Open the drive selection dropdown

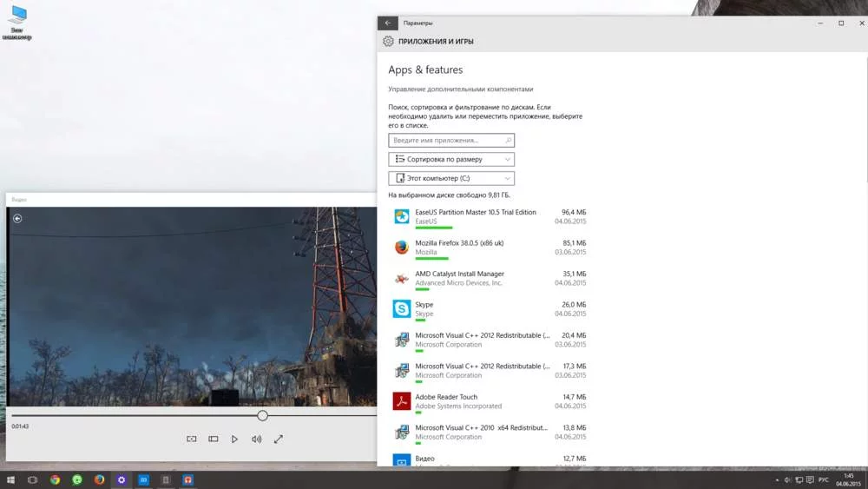451,178
